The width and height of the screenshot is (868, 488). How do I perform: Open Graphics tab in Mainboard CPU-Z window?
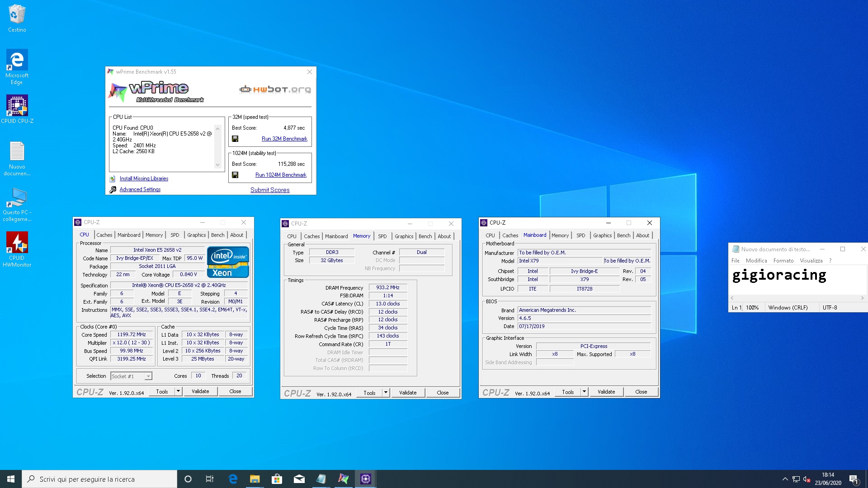[x=602, y=235]
